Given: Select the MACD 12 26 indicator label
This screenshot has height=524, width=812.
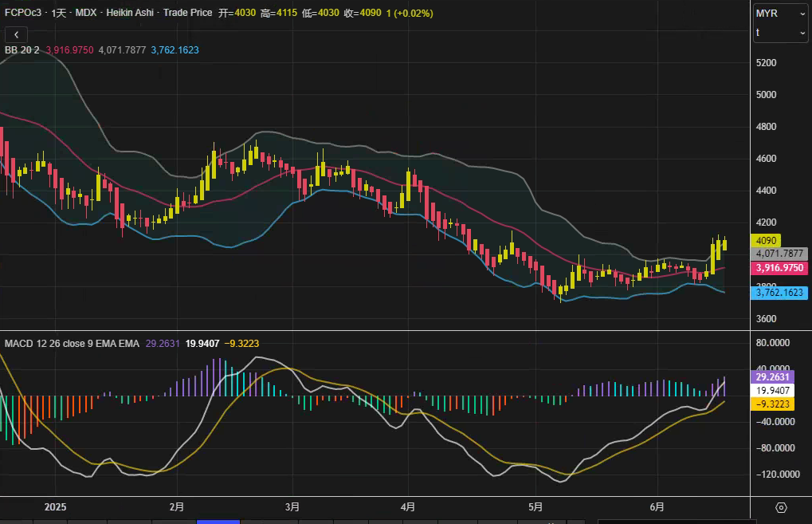Looking at the screenshot, I should (72, 343).
